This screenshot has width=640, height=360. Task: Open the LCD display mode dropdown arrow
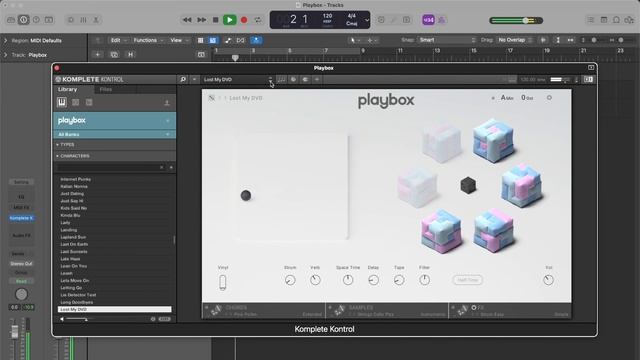367,20
